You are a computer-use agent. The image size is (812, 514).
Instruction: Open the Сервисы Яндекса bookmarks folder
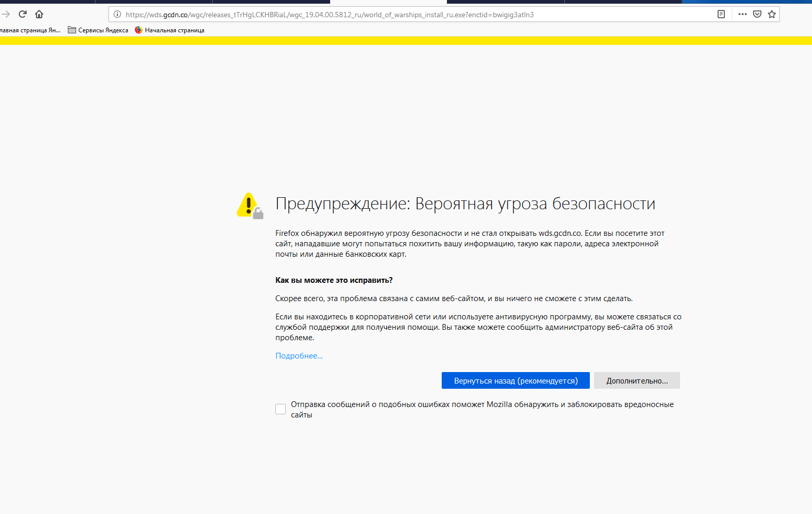pos(98,30)
